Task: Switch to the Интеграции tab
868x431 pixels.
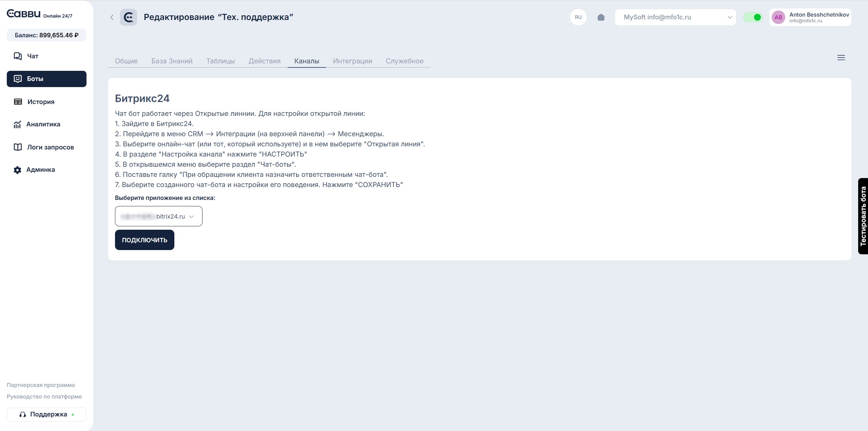Action: pos(352,61)
